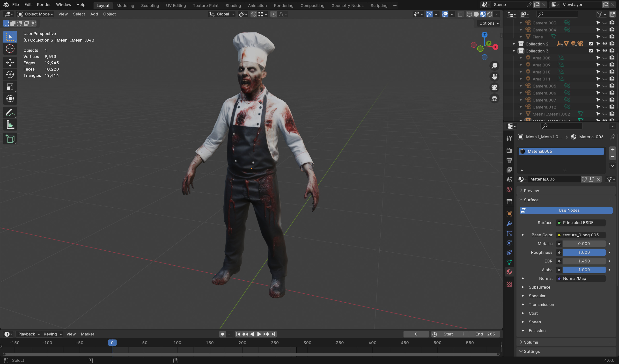Click Base Color texture_0.png.005 field
This screenshot has height=364, width=619.
581,235
